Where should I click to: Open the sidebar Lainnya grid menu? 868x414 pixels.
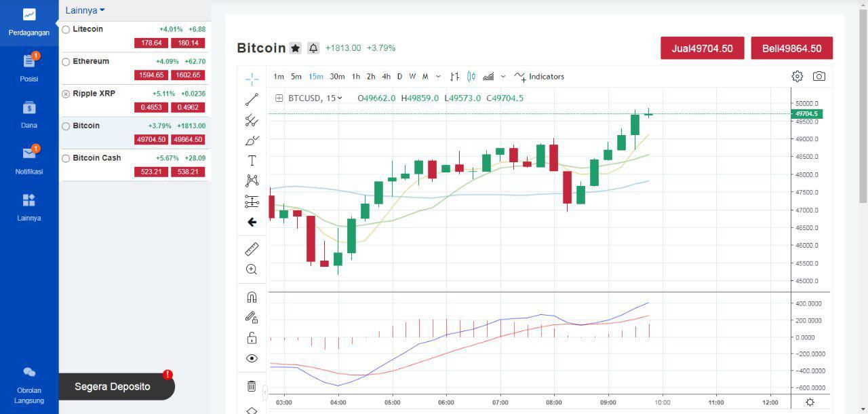pyautogui.click(x=29, y=208)
